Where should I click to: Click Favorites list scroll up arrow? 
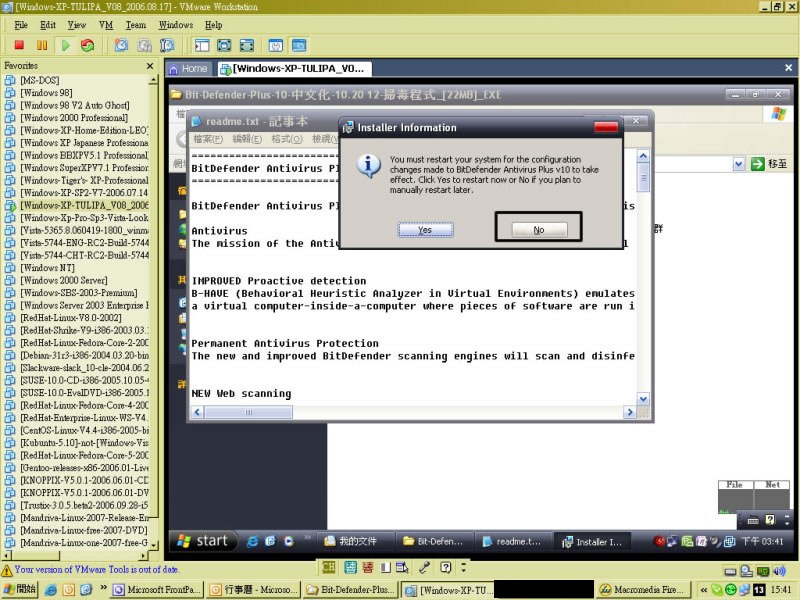(153, 80)
